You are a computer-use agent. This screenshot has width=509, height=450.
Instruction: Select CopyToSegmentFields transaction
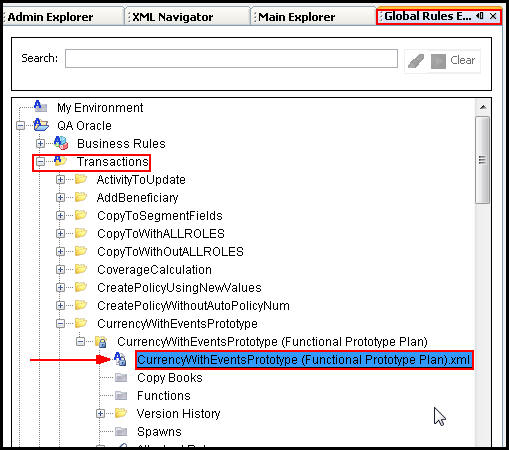tap(160, 216)
